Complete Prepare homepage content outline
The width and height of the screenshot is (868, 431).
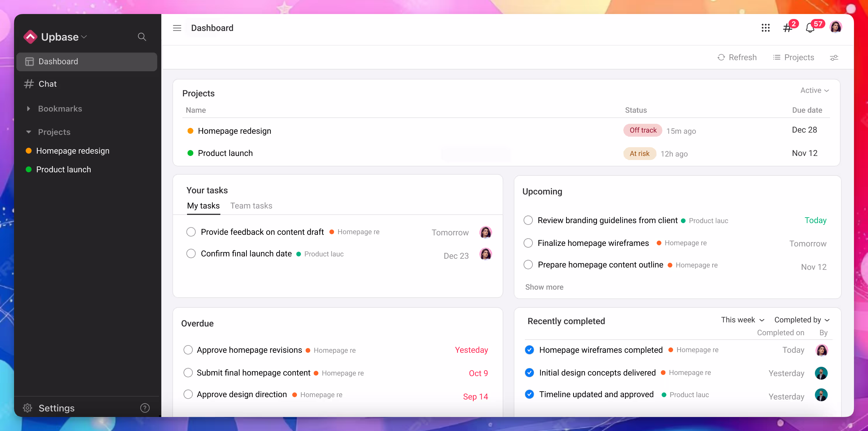coord(528,265)
